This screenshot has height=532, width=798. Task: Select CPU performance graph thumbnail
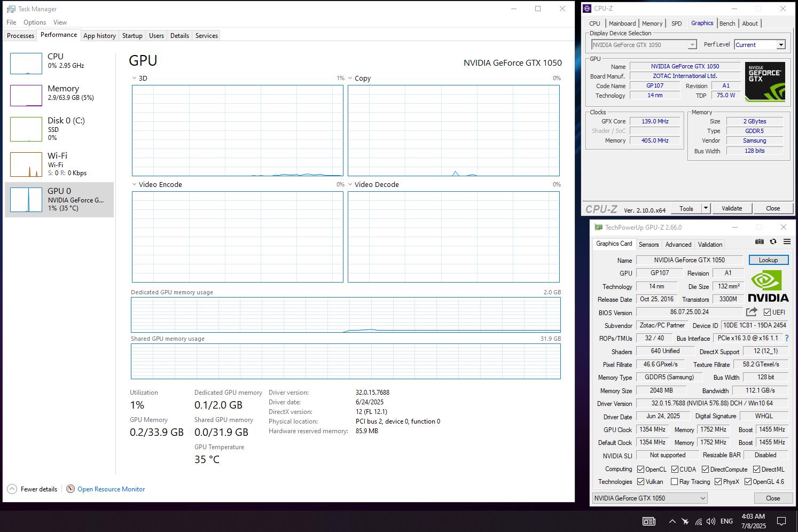[26, 64]
